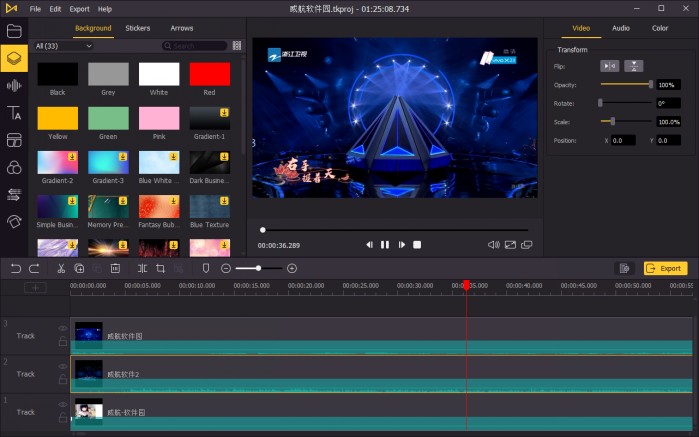Pause the video playback

(x=385, y=245)
